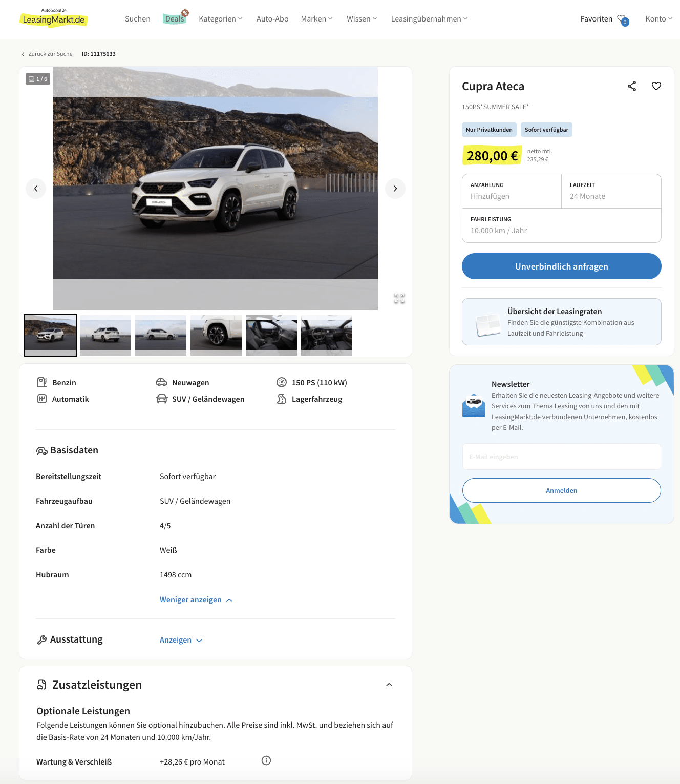680x784 pixels.
Task: Click the newsletter envelope icon
Action: [474, 405]
